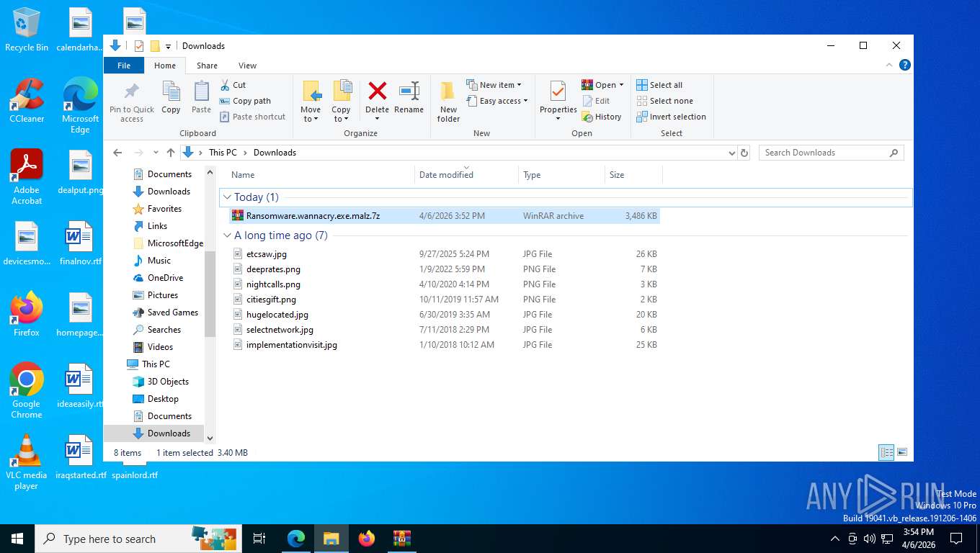Open Saved Games in navigation pane
Viewport: 980px width, 553px height.
172,313
